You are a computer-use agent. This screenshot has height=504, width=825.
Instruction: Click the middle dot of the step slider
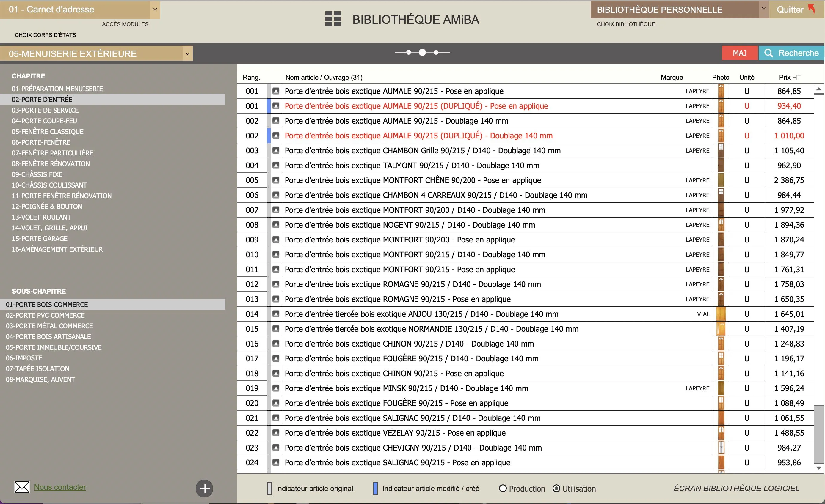(x=422, y=53)
